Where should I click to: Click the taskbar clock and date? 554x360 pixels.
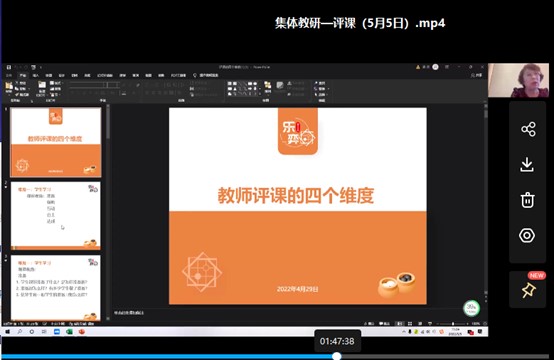(455, 332)
